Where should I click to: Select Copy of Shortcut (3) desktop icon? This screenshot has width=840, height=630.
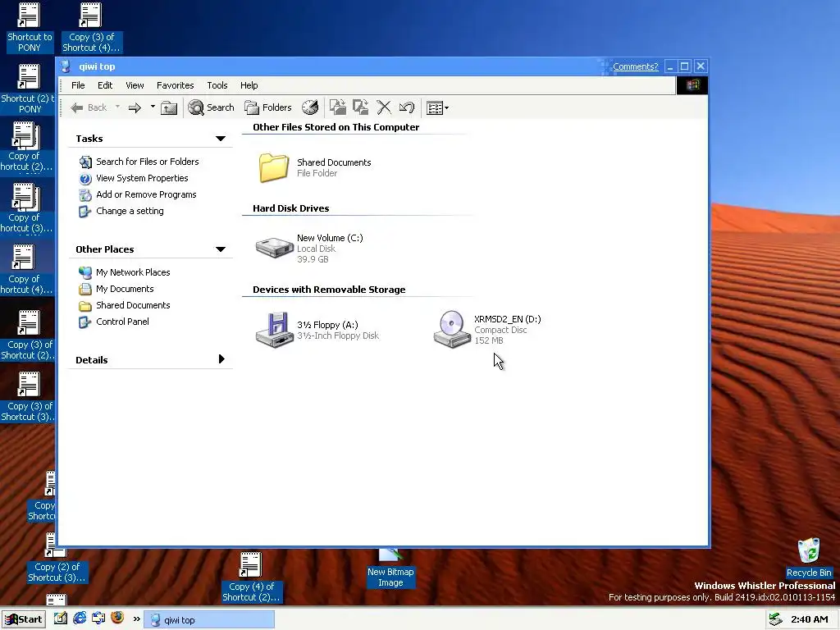point(25,208)
